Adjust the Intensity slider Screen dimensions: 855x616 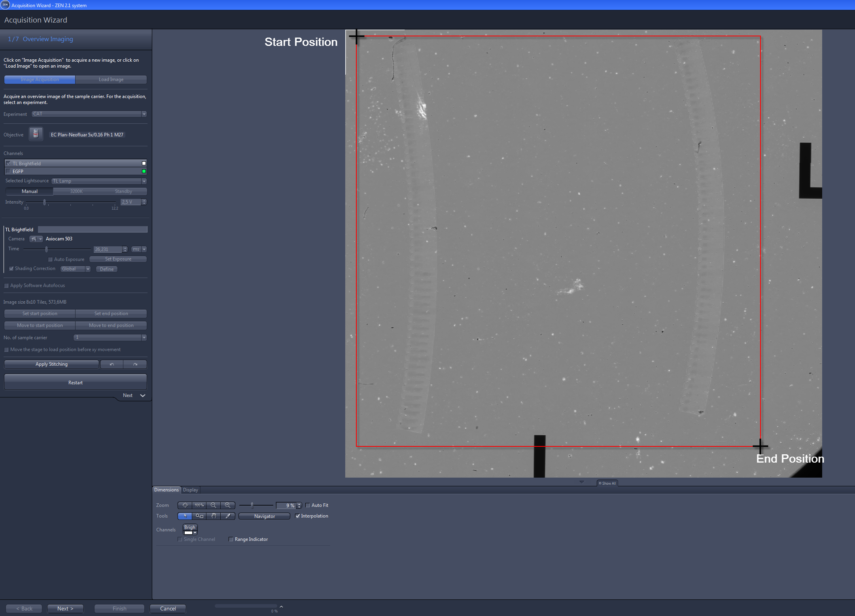point(44,202)
